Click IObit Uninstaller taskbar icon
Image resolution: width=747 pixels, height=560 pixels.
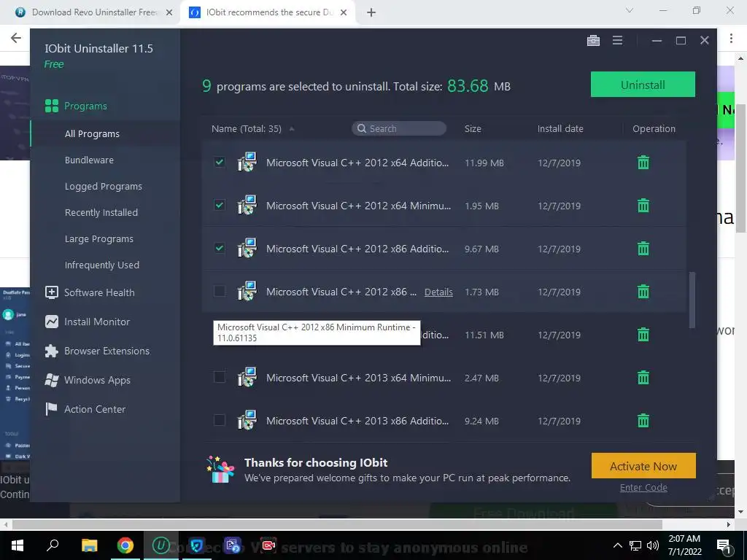pyautogui.click(x=161, y=545)
